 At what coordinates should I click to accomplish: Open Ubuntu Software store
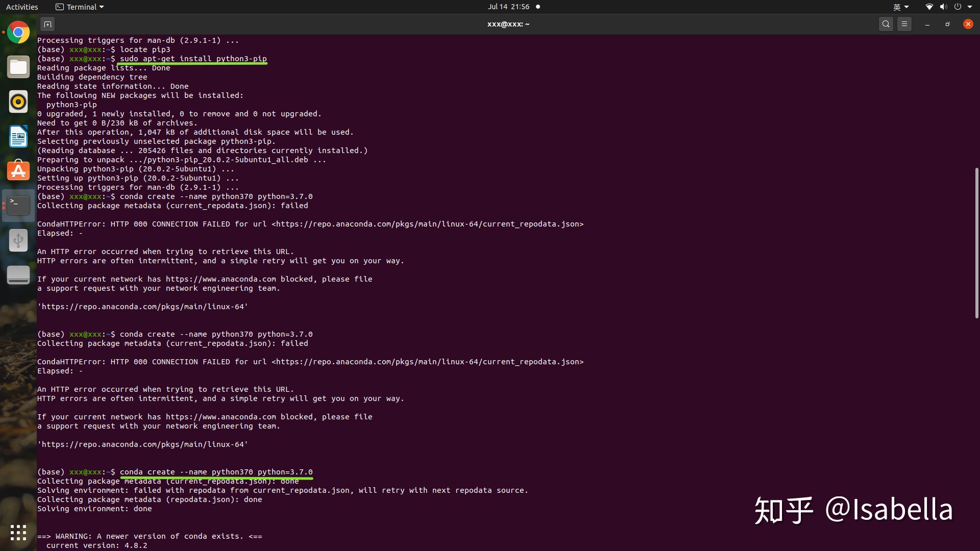(x=18, y=171)
